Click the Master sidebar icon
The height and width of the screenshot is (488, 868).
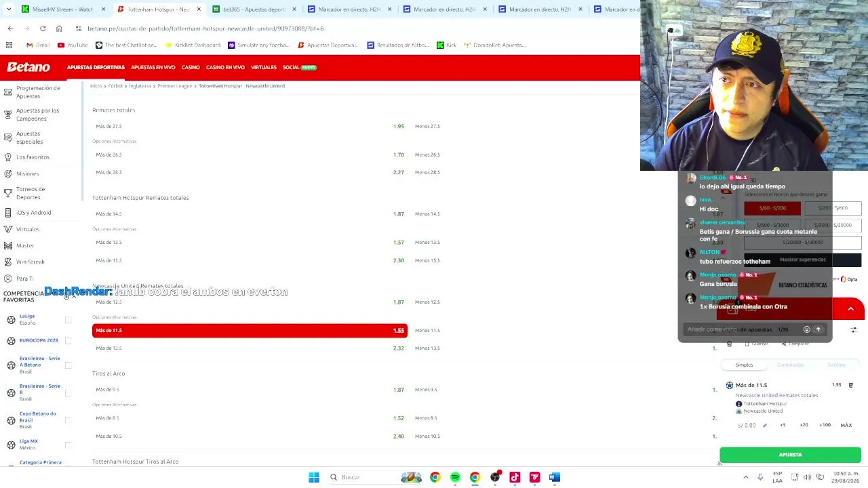8,245
